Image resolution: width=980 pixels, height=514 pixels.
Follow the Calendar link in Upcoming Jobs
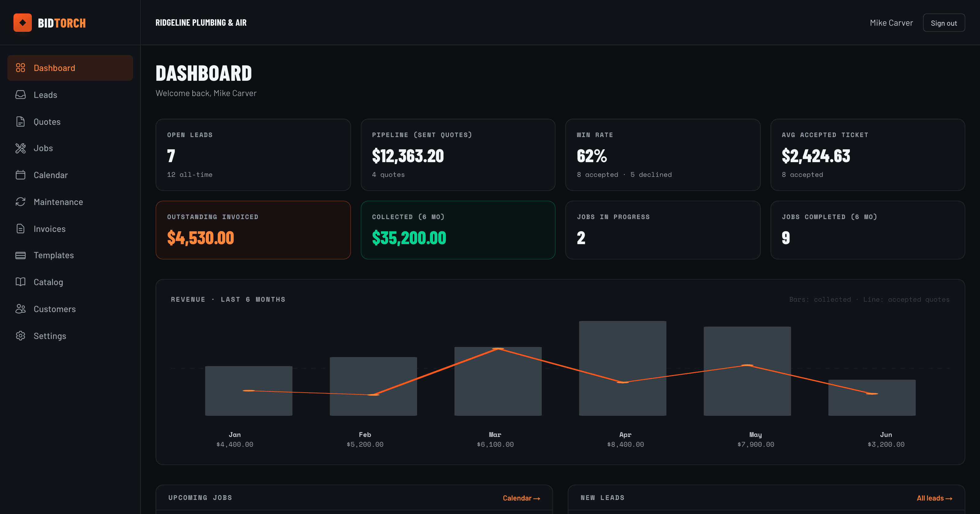[x=521, y=498]
